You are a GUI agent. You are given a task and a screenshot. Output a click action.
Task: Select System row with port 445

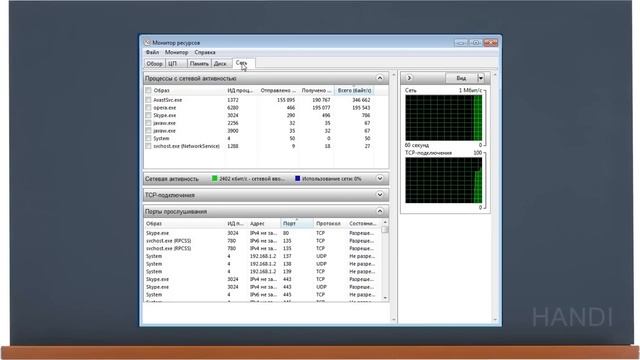[263, 294]
